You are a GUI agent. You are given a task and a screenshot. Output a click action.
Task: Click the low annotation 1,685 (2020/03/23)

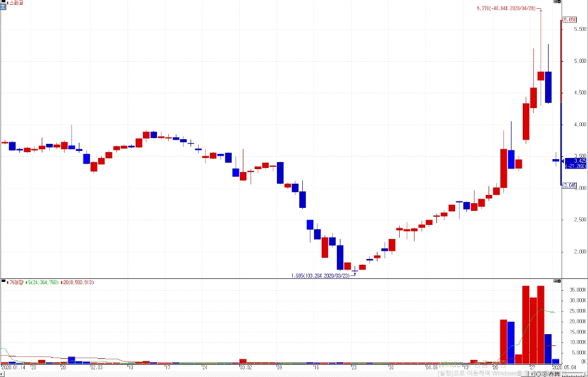click(x=320, y=275)
